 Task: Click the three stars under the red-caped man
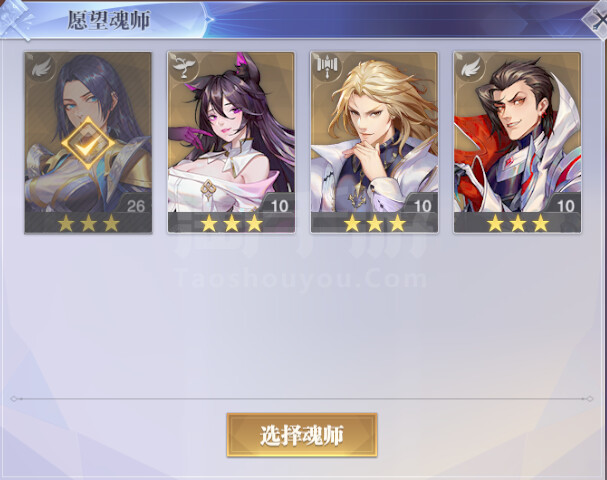(518, 223)
